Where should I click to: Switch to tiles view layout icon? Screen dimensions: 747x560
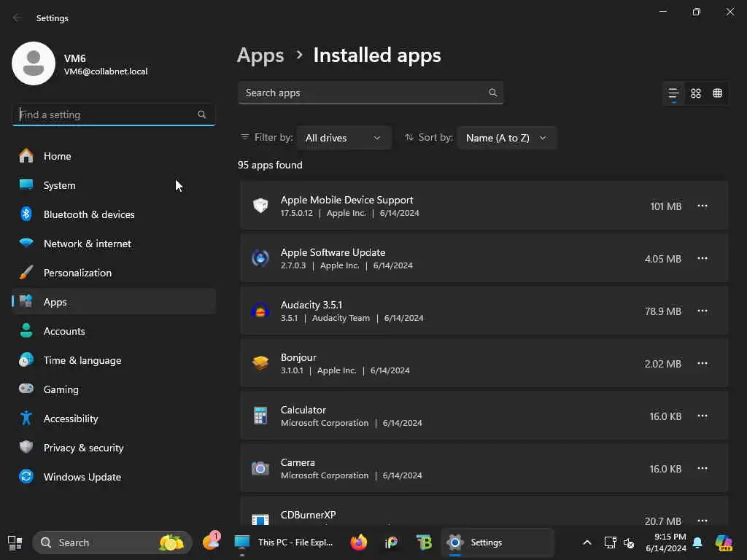(718, 93)
